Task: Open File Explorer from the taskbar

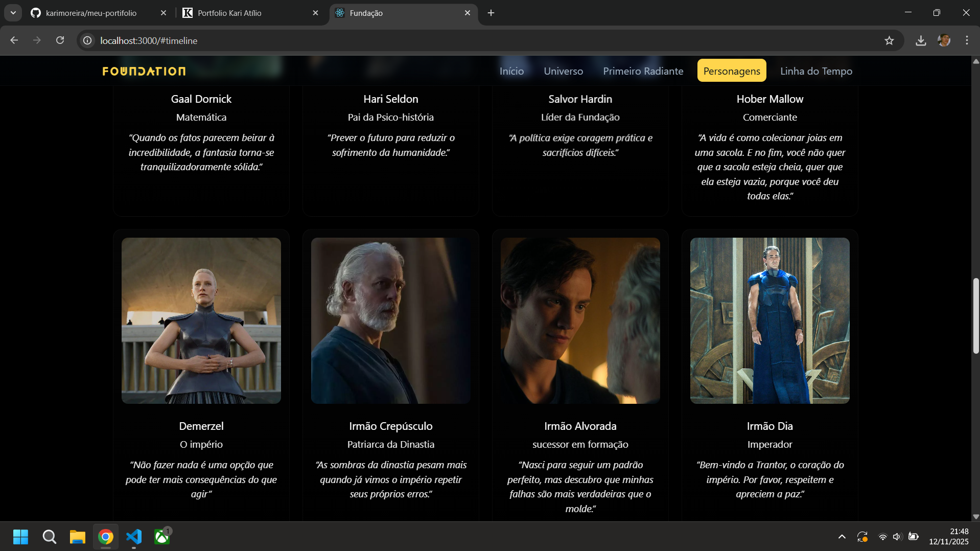Action: coord(78,537)
